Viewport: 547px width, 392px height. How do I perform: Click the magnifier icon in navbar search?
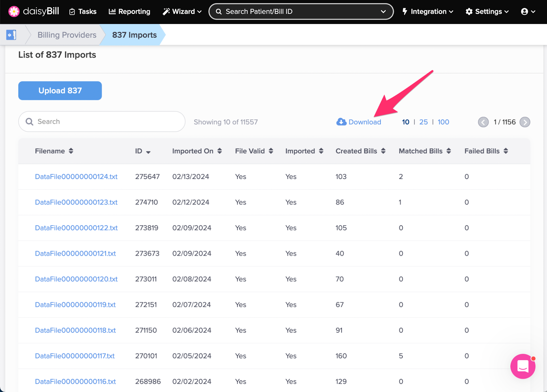click(219, 12)
